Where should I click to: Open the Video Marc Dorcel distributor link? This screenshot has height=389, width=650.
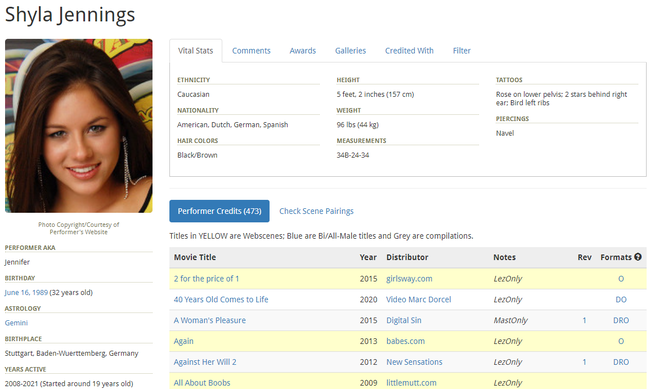[x=419, y=299]
